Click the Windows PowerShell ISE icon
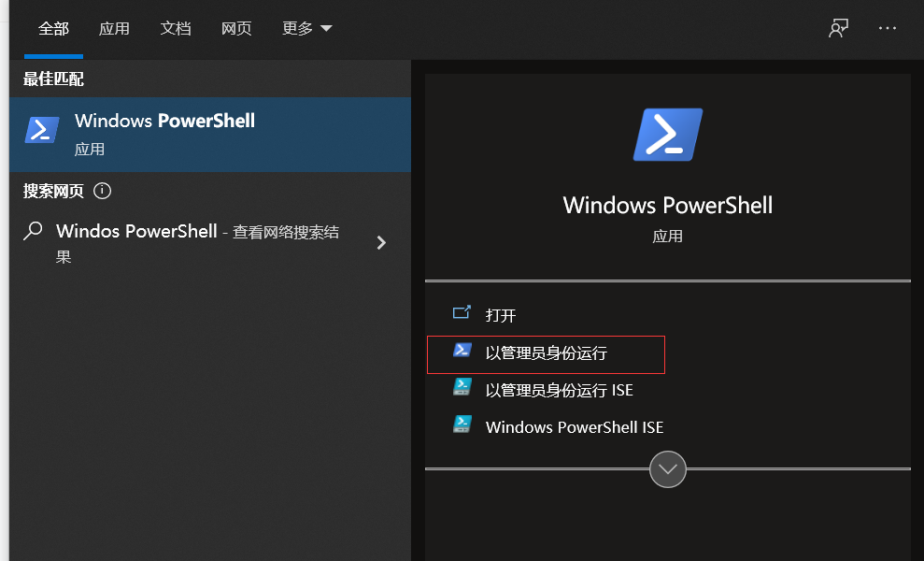Image resolution: width=924 pixels, height=561 pixels. [x=462, y=425]
